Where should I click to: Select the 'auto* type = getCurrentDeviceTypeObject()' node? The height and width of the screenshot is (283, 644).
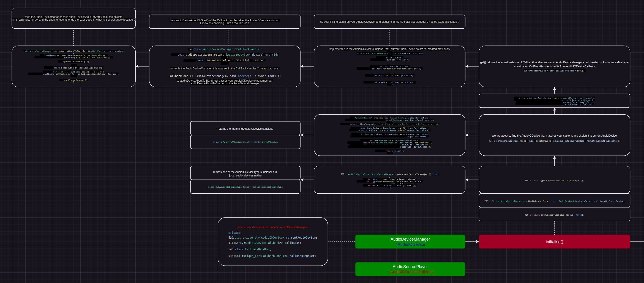pos(554,180)
